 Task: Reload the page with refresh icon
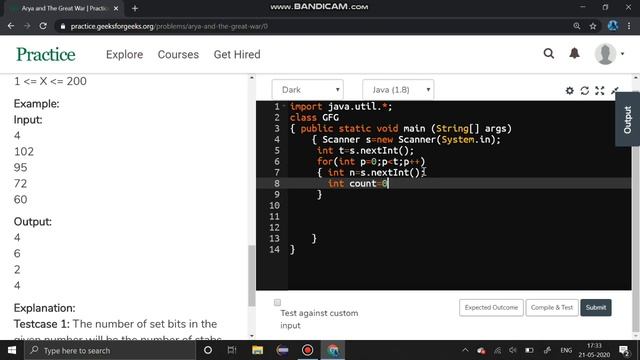[43, 26]
